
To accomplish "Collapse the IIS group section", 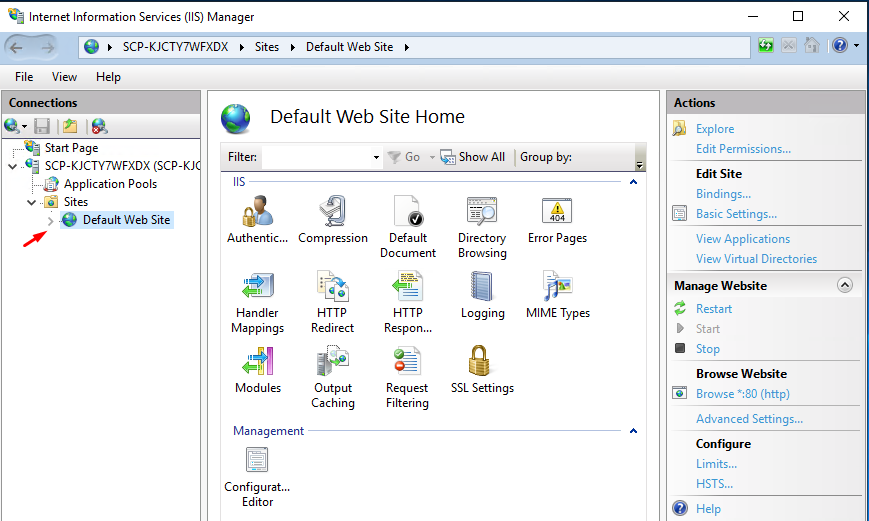I will point(633,182).
